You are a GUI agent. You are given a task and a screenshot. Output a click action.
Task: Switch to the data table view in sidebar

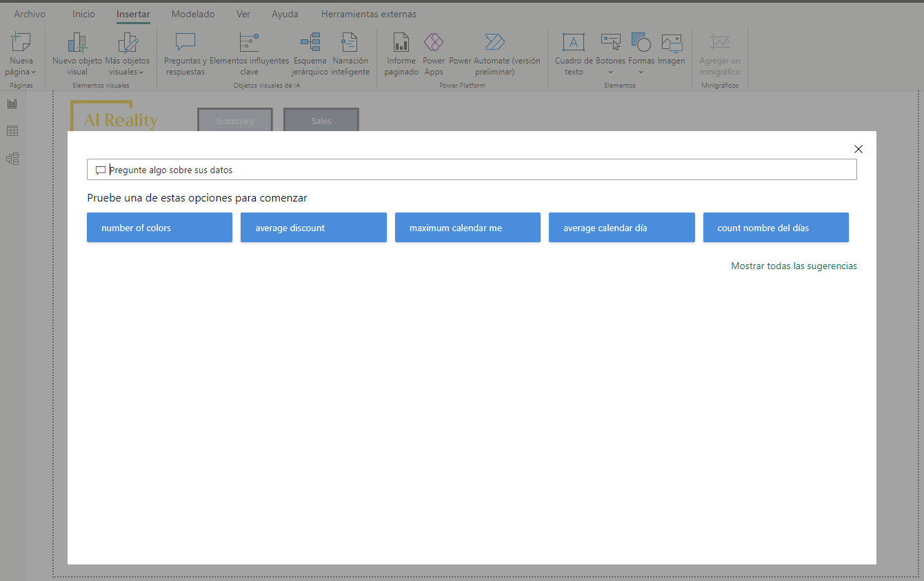[x=12, y=131]
